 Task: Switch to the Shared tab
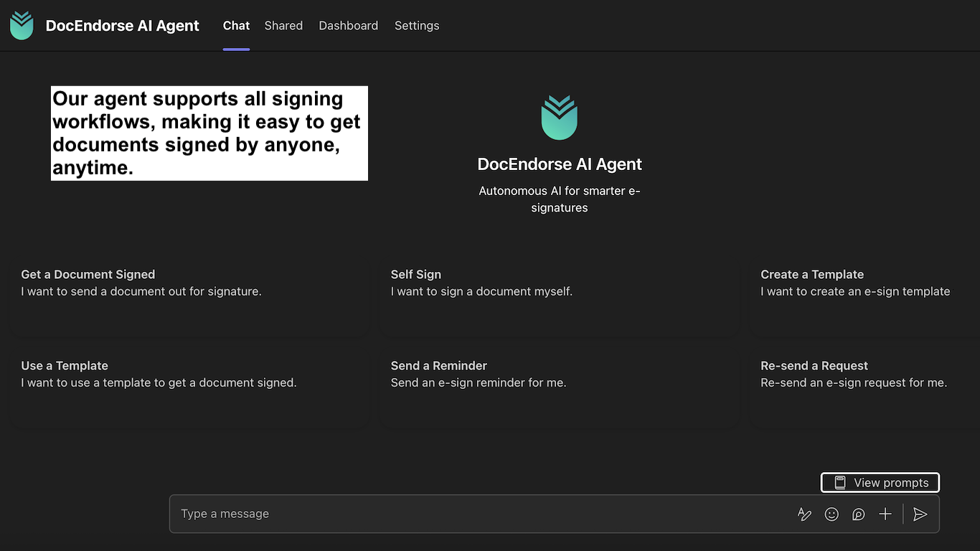(x=283, y=25)
